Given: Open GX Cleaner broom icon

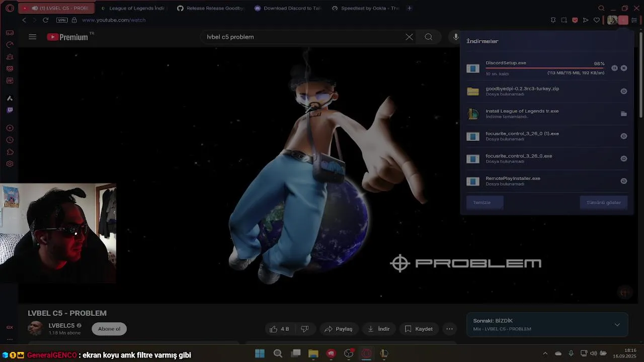Looking at the screenshot, I should point(10,57).
